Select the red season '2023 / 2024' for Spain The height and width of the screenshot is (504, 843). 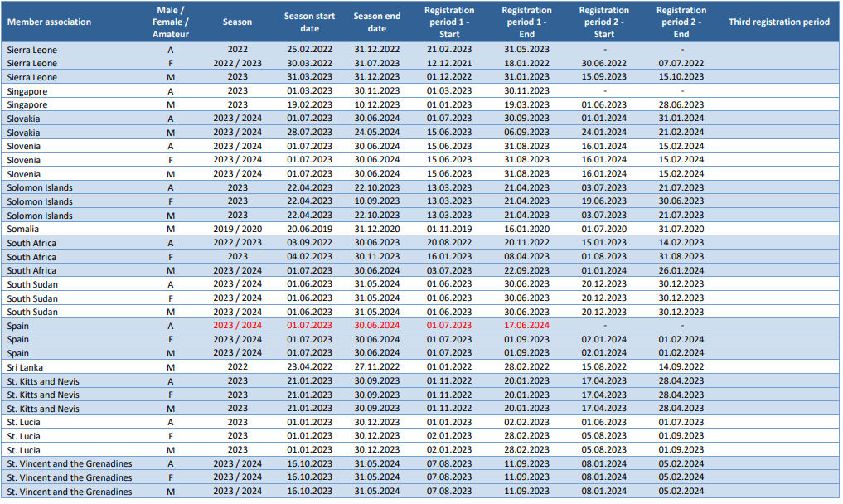(238, 326)
